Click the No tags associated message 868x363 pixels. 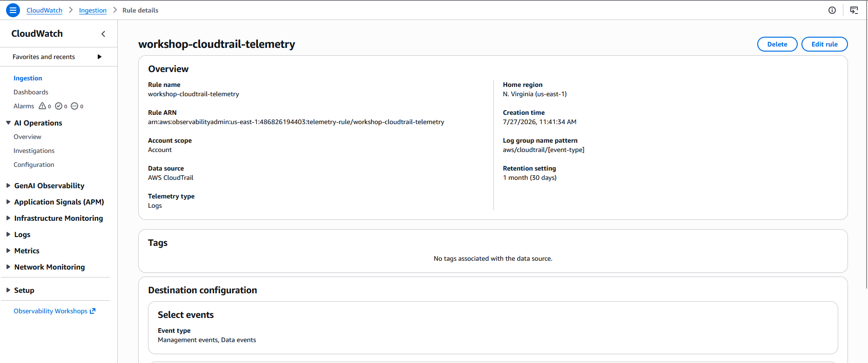point(493,258)
